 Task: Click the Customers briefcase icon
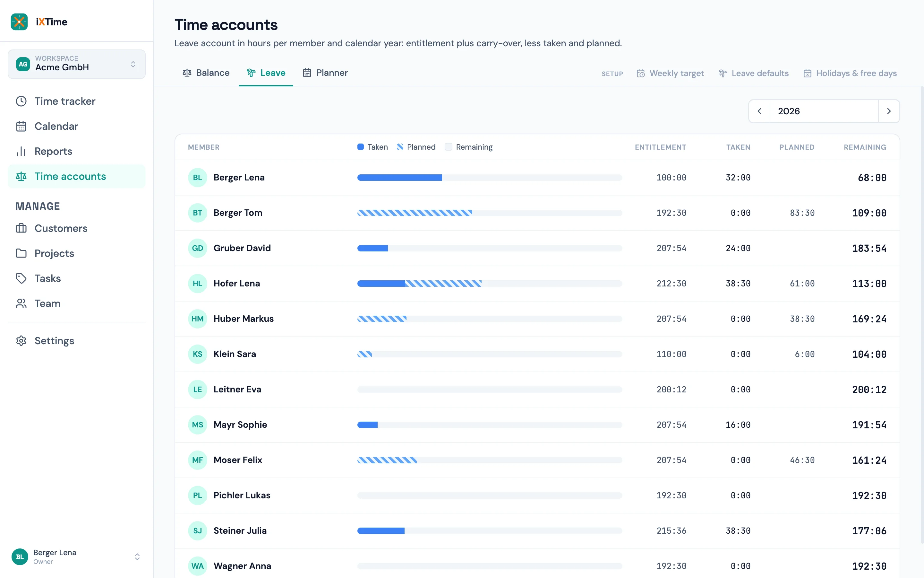coord(21,228)
